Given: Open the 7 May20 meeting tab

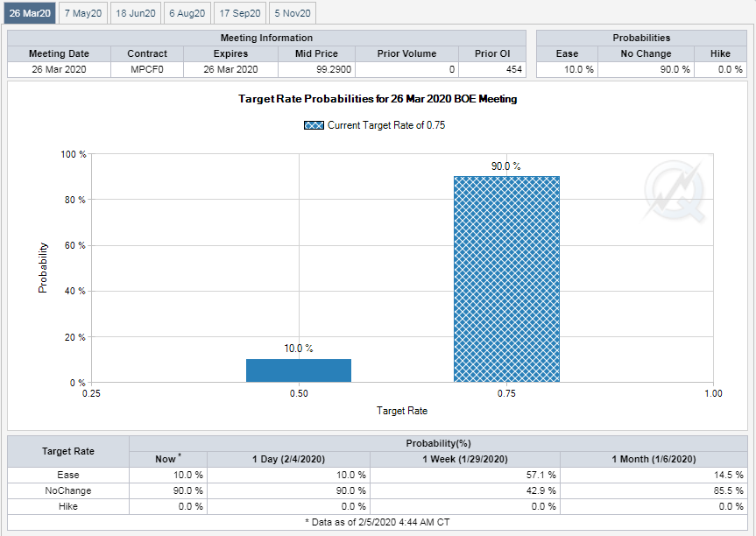Looking at the screenshot, I should (83, 13).
